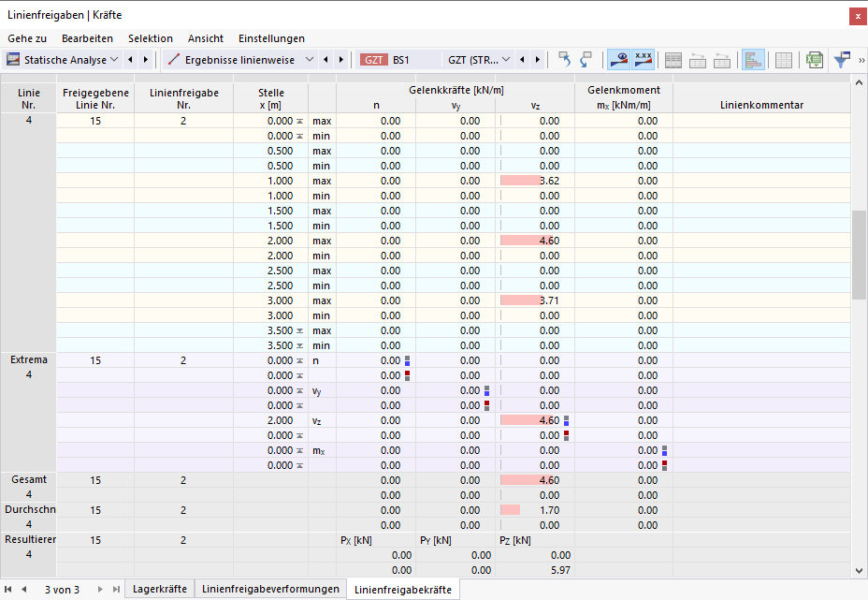The image size is (868, 600).
Task: Select the highlighted table view icon
Action: (x=754, y=59)
